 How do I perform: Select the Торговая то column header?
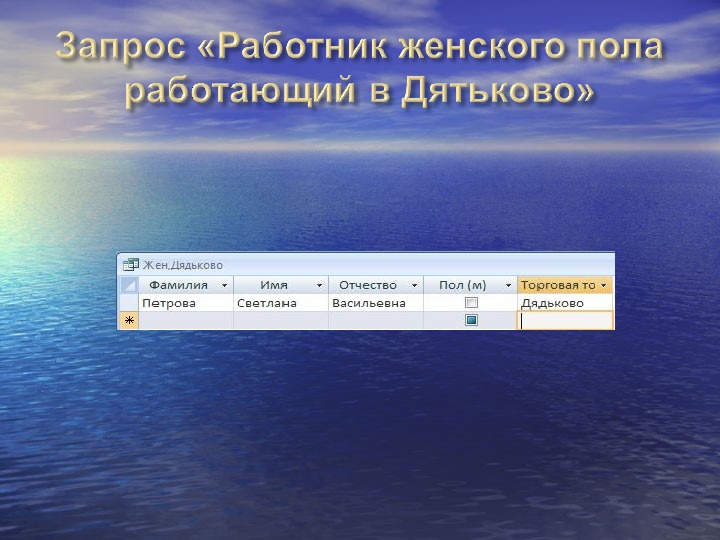pyautogui.click(x=565, y=285)
